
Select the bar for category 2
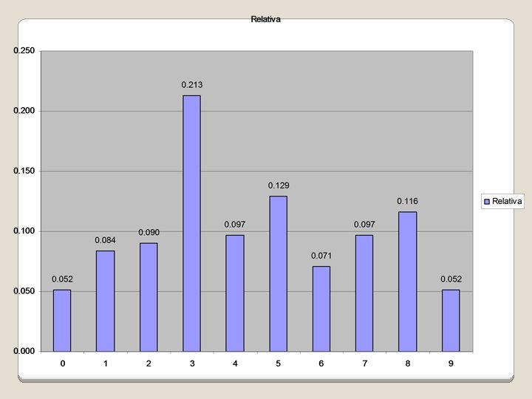pos(149,297)
